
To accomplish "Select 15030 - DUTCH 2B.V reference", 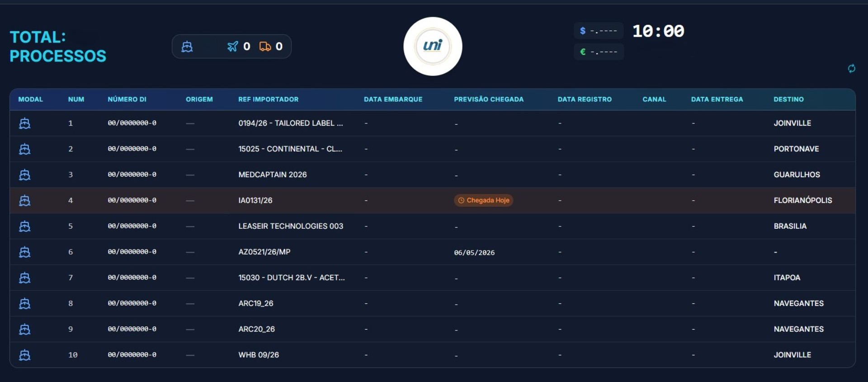I will [x=292, y=278].
